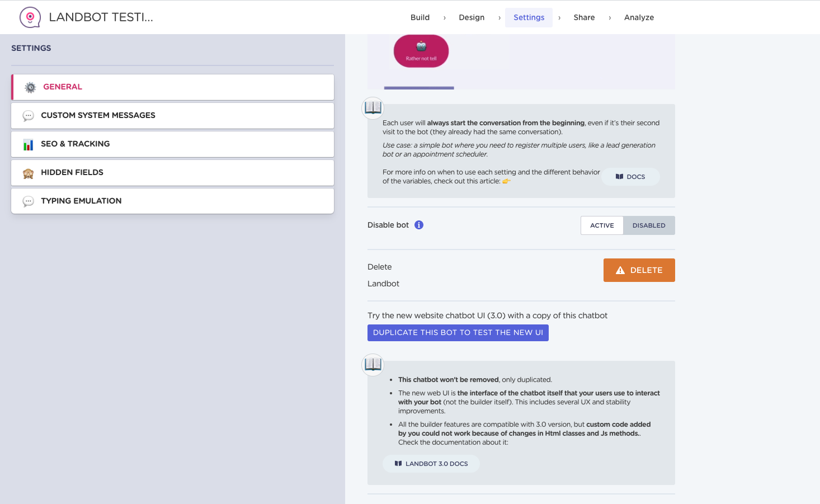Image resolution: width=820 pixels, height=504 pixels.
Task: Click DUPLICATE THIS BOT TO TEST THE NEW UI
Action: click(458, 333)
